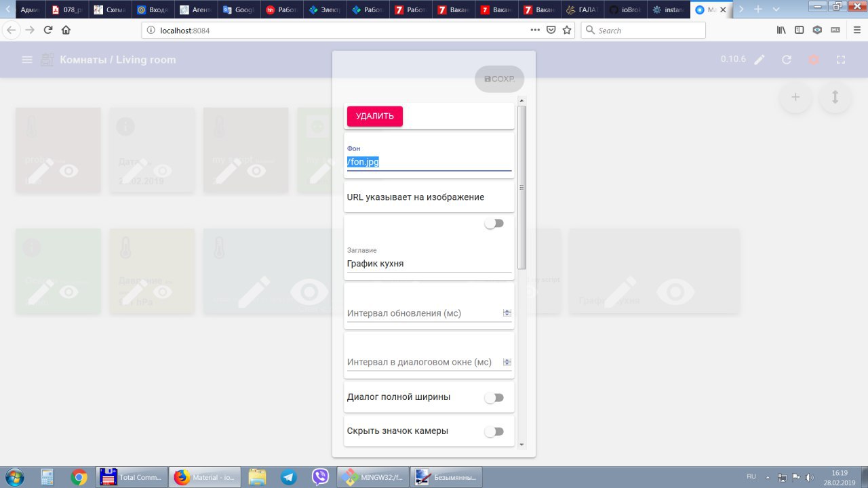Click the RU language indicator in the tray
The image size is (868, 488).
(x=751, y=476)
